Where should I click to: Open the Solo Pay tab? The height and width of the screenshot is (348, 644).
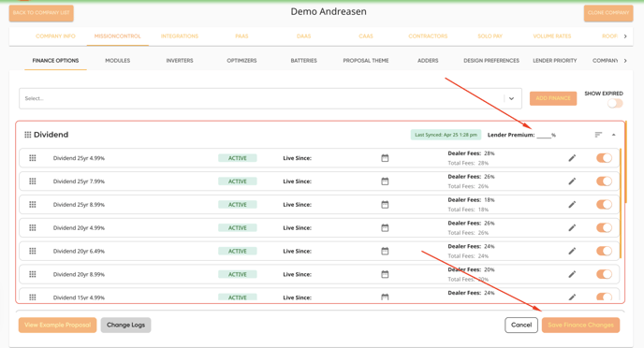click(490, 36)
